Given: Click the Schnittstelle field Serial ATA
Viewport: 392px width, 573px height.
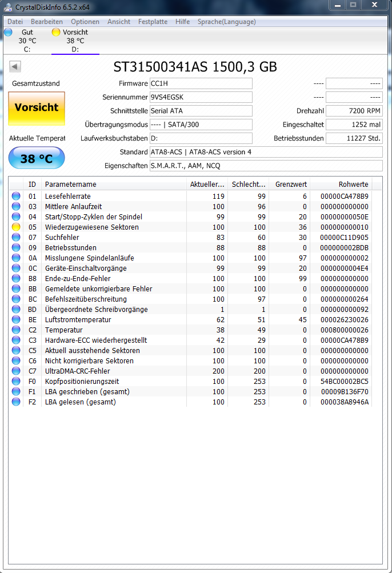Looking at the screenshot, I should click(201, 111).
